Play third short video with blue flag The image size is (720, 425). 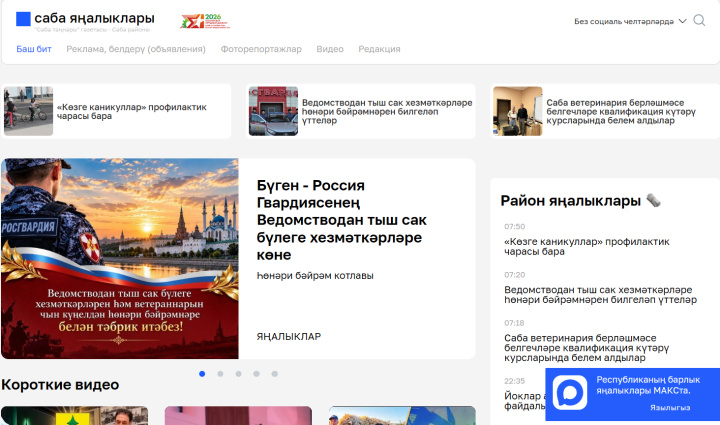pyautogui.click(x=402, y=415)
